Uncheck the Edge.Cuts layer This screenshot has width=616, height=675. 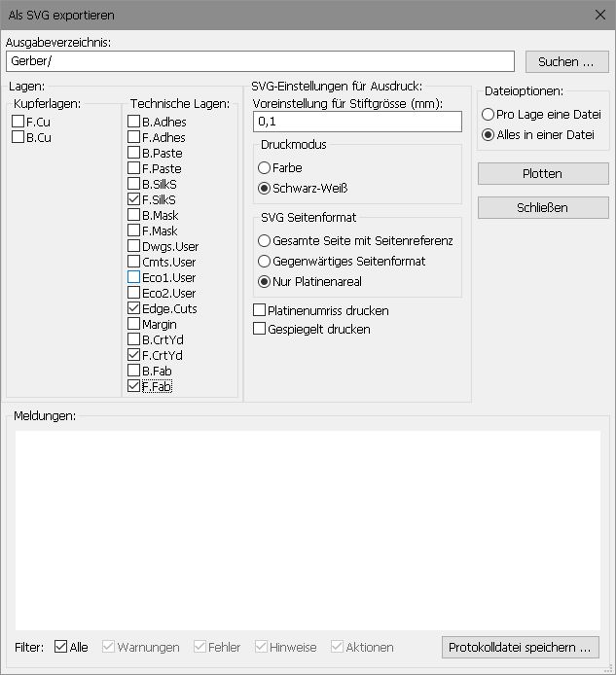pos(134,307)
